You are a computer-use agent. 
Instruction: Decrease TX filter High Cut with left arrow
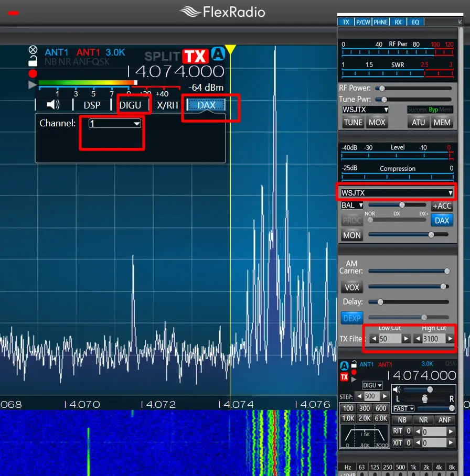[x=418, y=339]
